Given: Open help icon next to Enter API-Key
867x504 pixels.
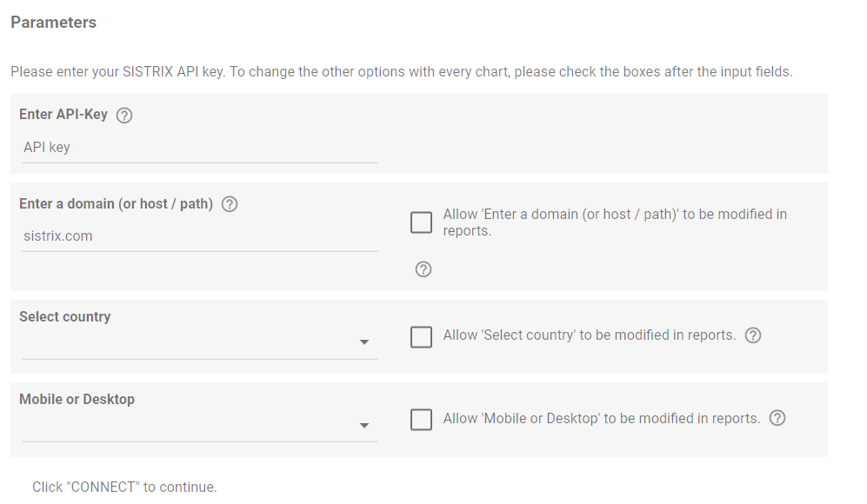Looking at the screenshot, I should click(x=124, y=115).
